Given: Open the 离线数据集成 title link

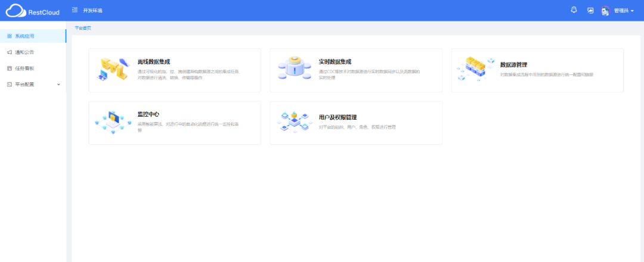Looking at the screenshot, I should pos(154,61).
